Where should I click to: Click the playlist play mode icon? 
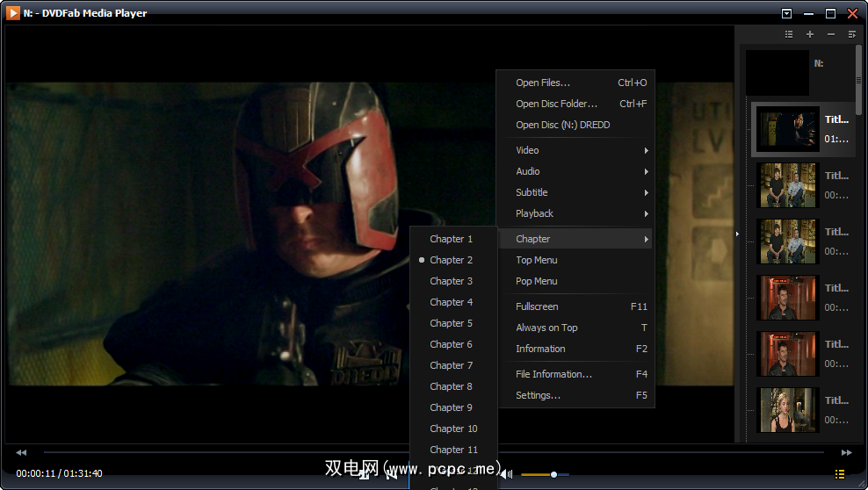point(852,34)
